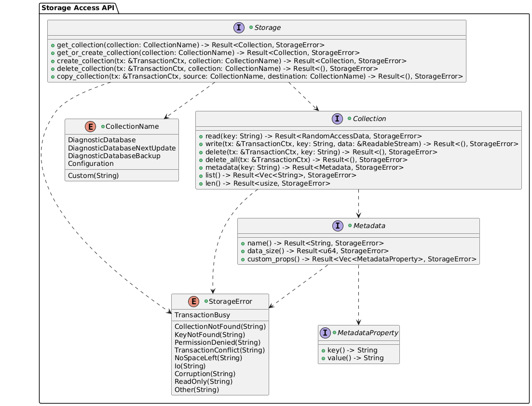Click the len() method line
Image resolution: width=532 pixels, height=406 pixels.
click(268, 184)
